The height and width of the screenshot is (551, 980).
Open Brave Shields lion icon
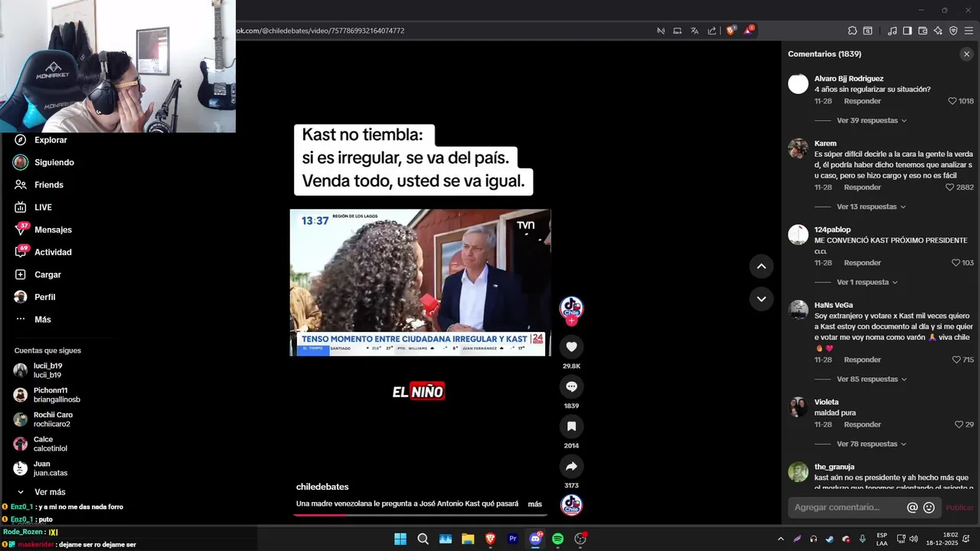(730, 31)
